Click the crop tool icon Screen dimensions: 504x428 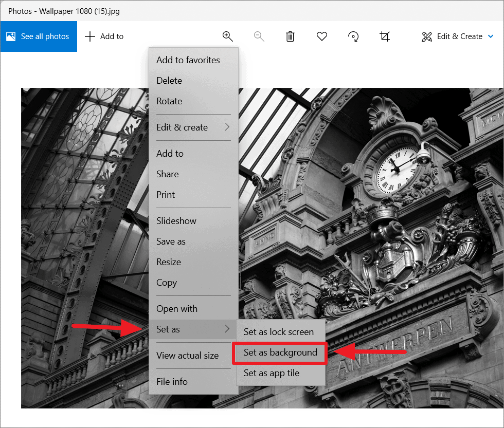click(x=385, y=36)
